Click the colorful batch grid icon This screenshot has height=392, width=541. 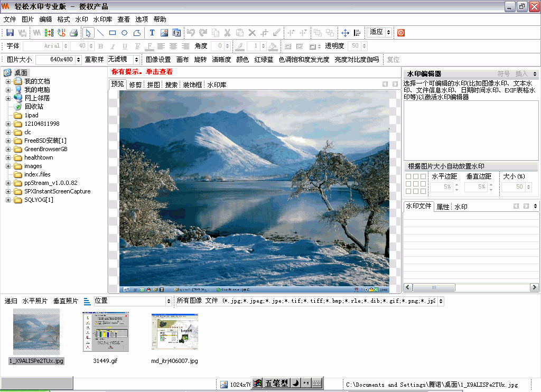(x=49, y=33)
